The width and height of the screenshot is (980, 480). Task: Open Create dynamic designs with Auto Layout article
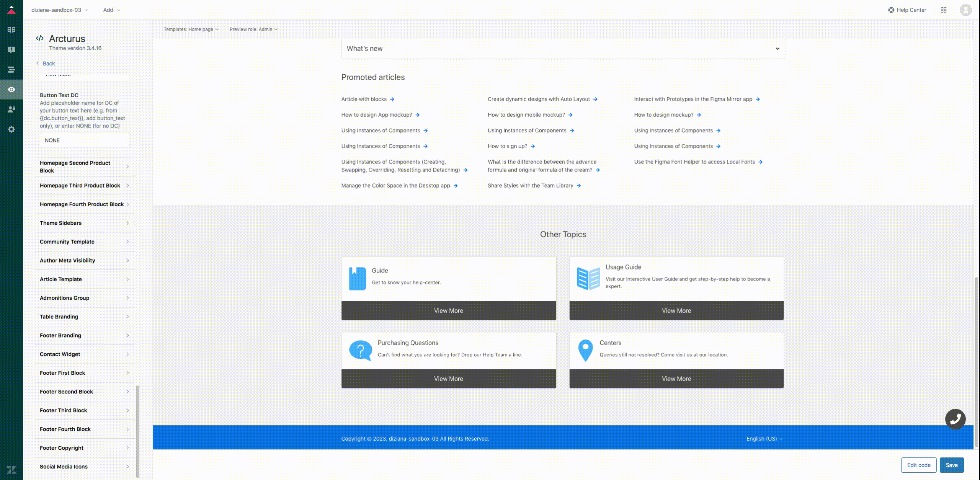pyautogui.click(x=539, y=99)
